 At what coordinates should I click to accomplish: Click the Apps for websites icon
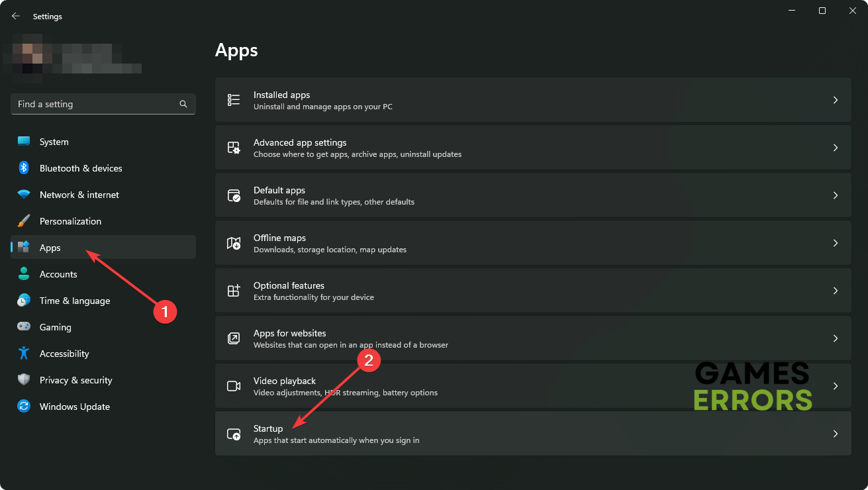234,338
